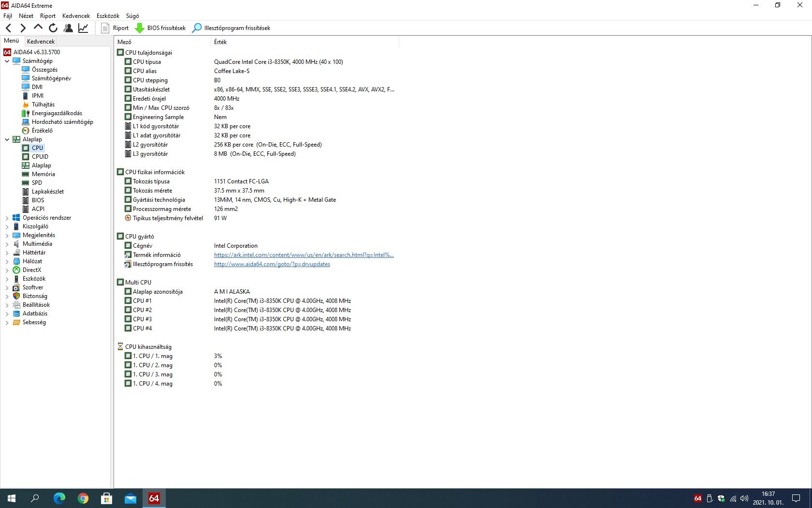Collapse the Számítógép tree node
This screenshot has height=508, width=812.
[x=7, y=61]
